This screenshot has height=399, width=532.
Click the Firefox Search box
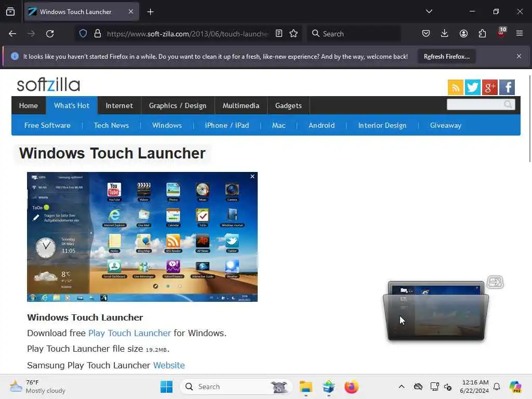354,34
